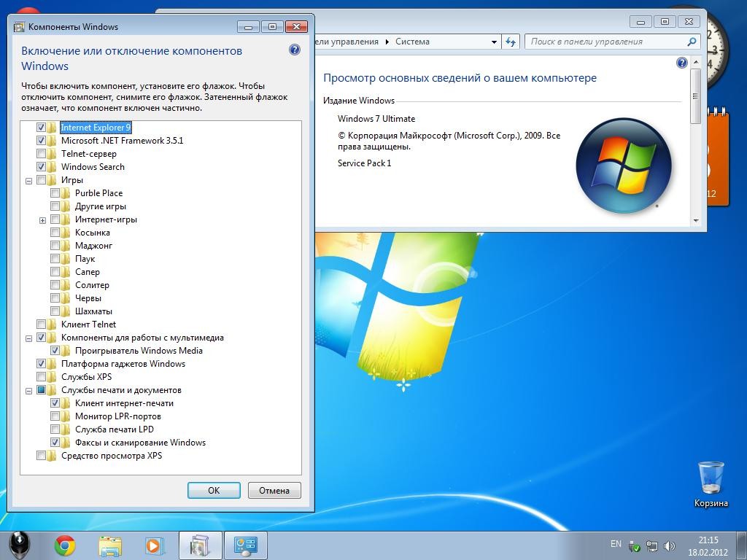Tick the Клиент Telnet checkbox

41,324
